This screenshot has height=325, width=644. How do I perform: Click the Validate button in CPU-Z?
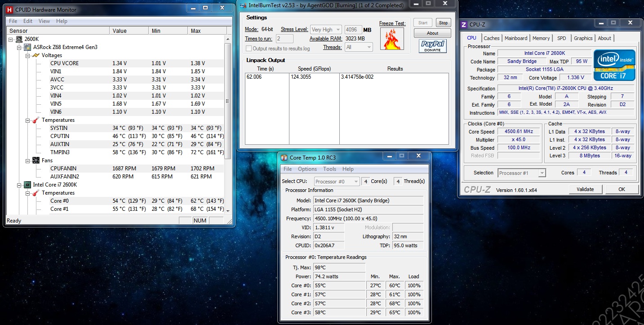coord(585,189)
